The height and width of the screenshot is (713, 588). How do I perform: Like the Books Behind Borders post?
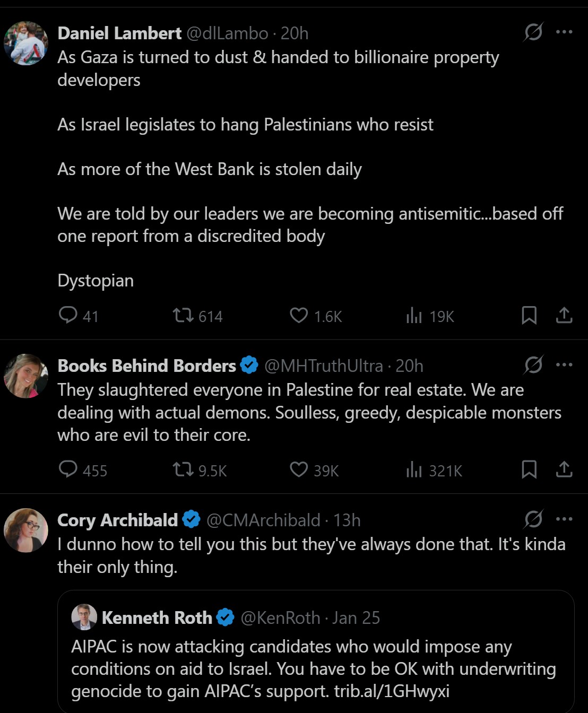(299, 470)
